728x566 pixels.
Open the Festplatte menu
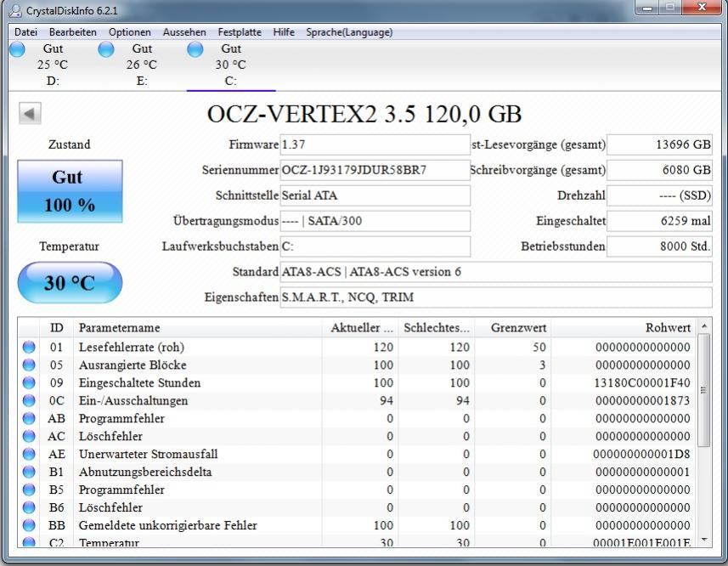coord(240,32)
